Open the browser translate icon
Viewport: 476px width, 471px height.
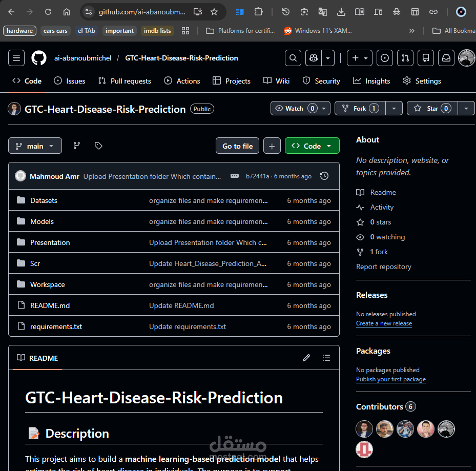click(x=322, y=12)
